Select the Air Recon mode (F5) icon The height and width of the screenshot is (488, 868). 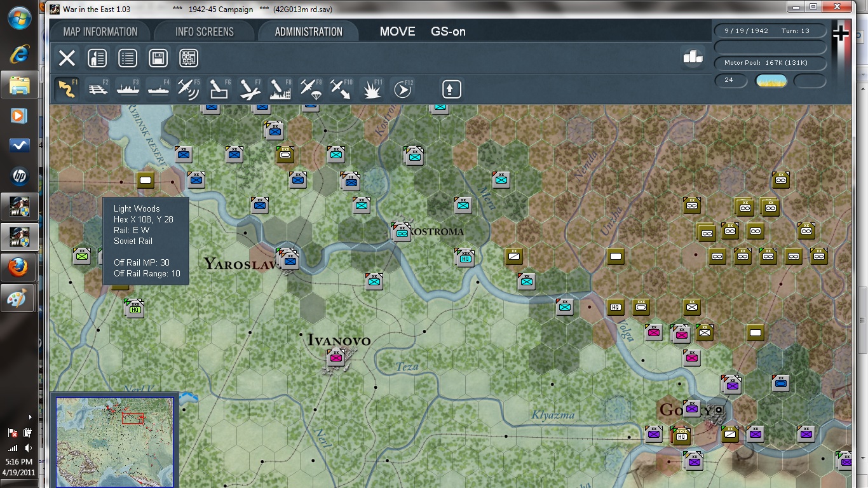[x=189, y=89]
